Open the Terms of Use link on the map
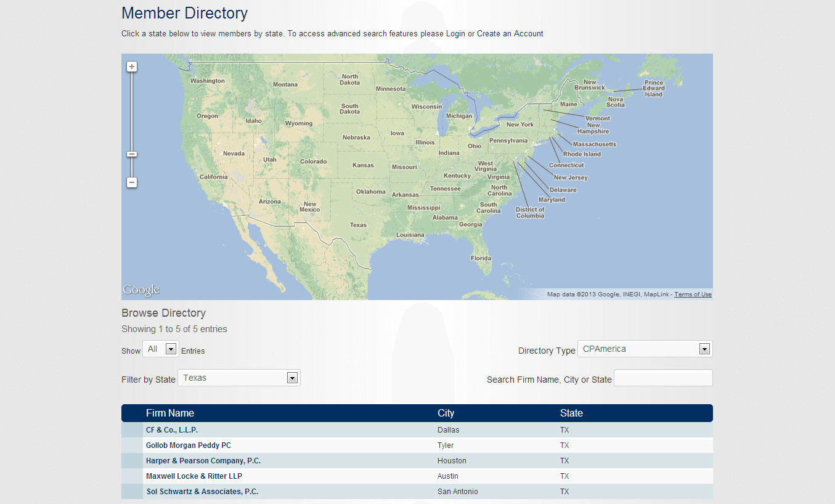Screen dimensions: 835x504 693,294
